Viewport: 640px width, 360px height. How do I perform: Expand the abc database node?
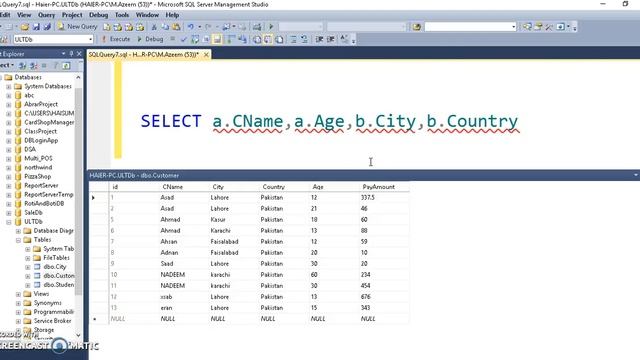point(9,96)
